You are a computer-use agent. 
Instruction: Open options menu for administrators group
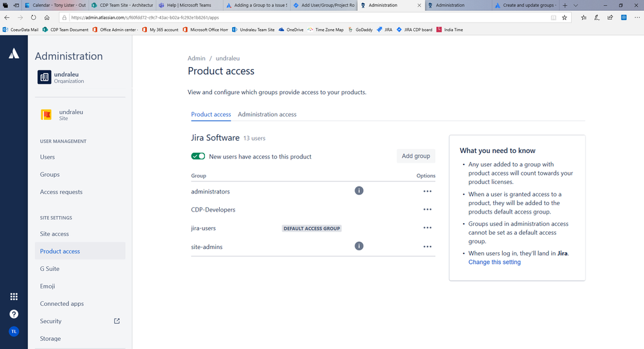[x=427, y=191]
